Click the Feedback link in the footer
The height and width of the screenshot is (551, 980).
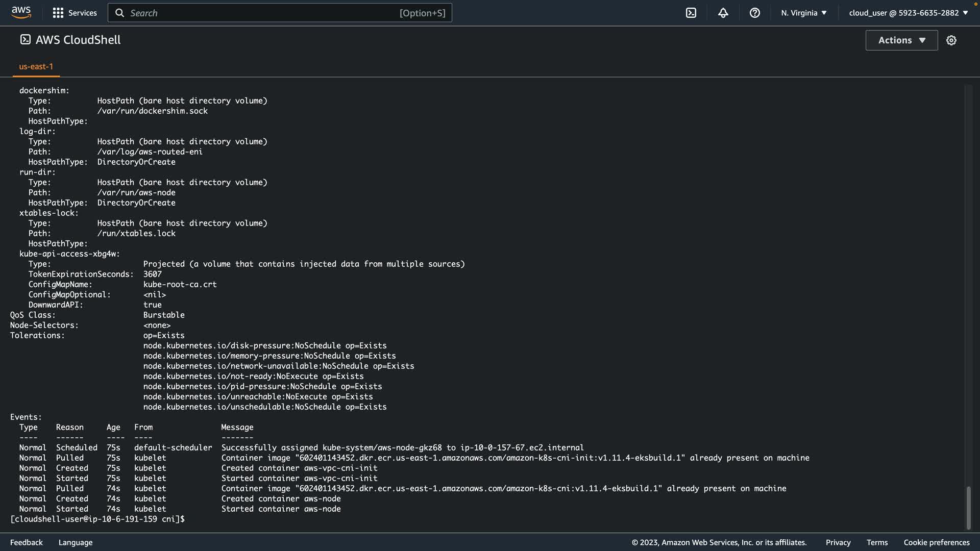point(27,542)
